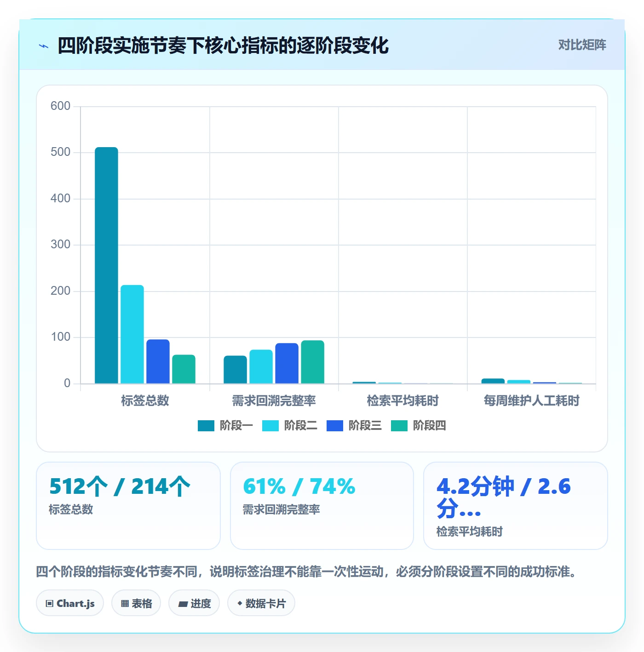Screen dimensions: 644x652
Task: Open the 61% / 74% stat card
Action: coord(322,506)
